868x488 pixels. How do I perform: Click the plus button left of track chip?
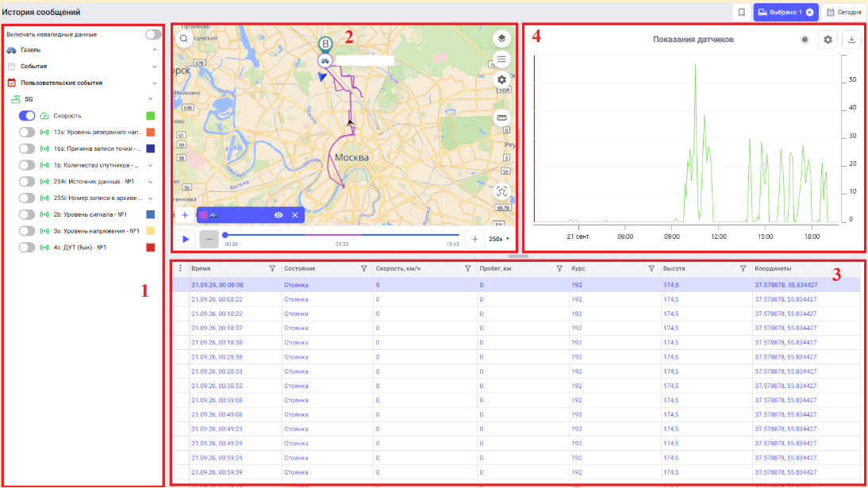(x=185, y=215)
